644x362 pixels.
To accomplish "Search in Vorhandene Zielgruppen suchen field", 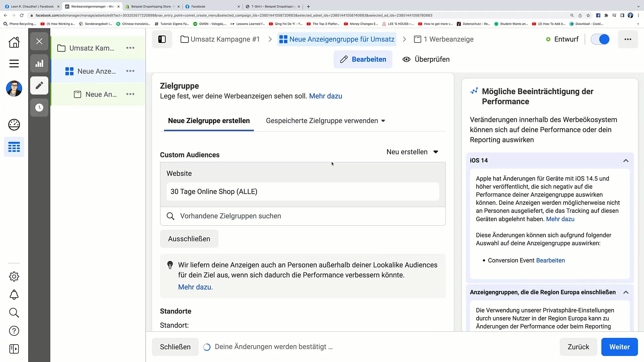I will [x=303, y=216].
